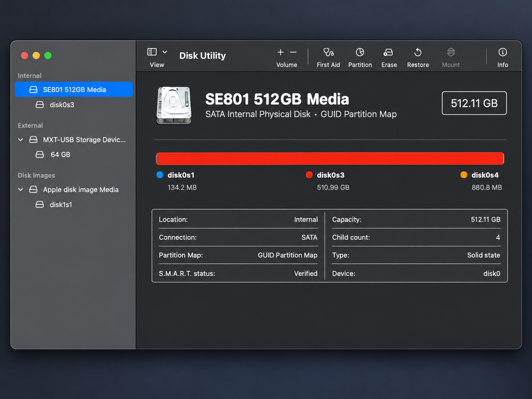Click the red partition usage bar

pos(330,159)
